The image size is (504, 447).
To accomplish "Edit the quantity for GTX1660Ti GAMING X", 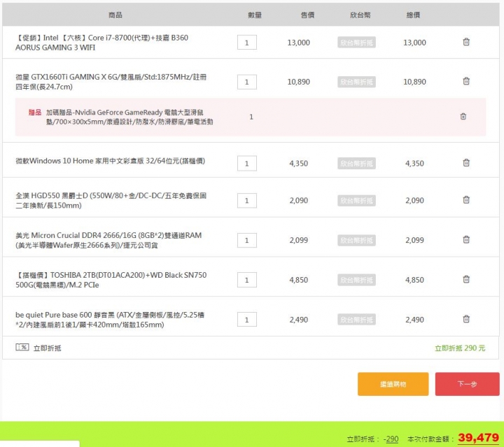I will click(x=247, y=82).
